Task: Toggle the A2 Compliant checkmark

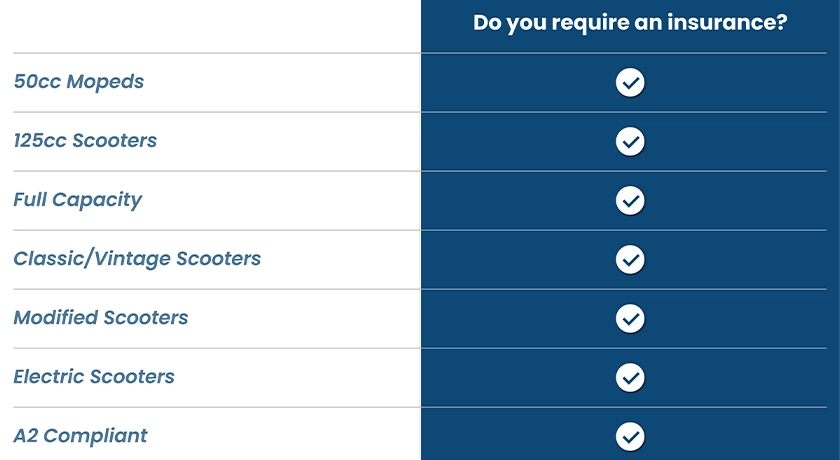Action: [x=630, y=436]
